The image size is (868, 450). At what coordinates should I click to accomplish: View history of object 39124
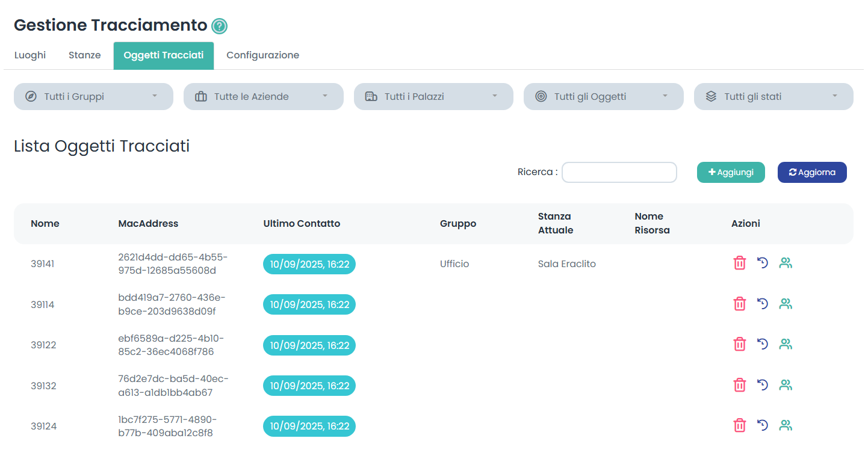pos(763,425)
